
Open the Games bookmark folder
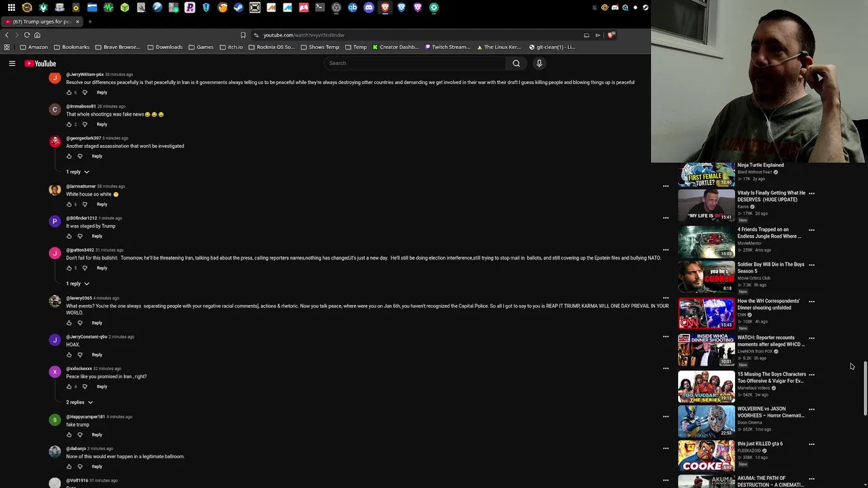[201, 47]
